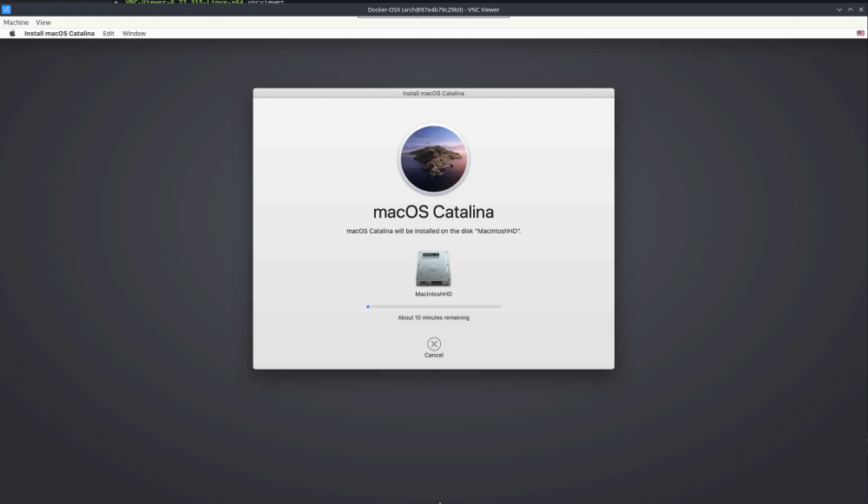
Task: Open the Machine menu
Action: coord(16,23)
